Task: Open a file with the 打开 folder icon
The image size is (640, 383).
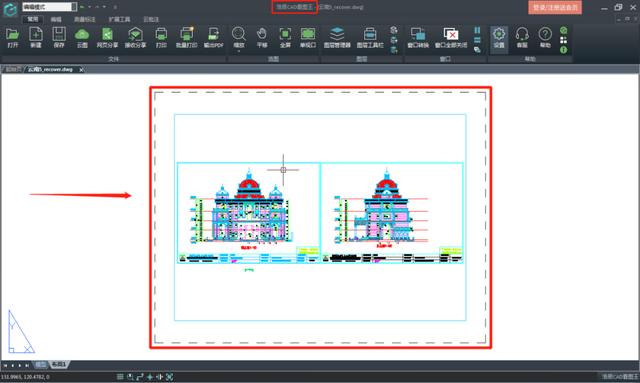Action: click(x=13, y=38)
